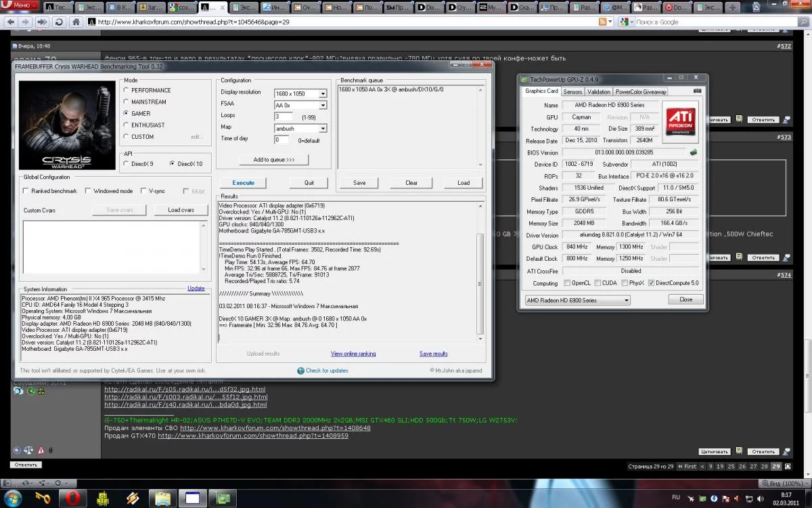The image size is (812, 508).
Task: Click the RSS feed icon in address bar
Action: 602,22
